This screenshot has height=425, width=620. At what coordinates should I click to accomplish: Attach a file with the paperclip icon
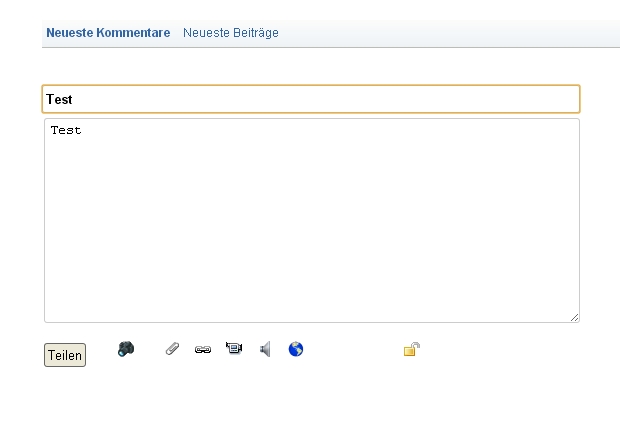pyautogui.click(x=172, y=349)
